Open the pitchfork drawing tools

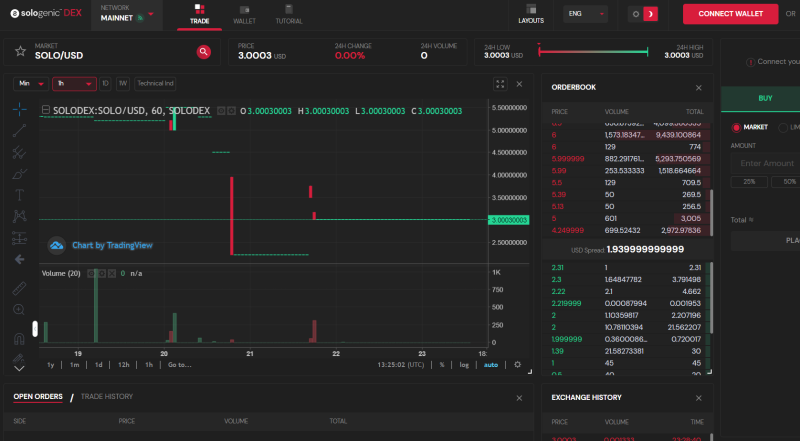pyautogui.click(x=19, y=152)
